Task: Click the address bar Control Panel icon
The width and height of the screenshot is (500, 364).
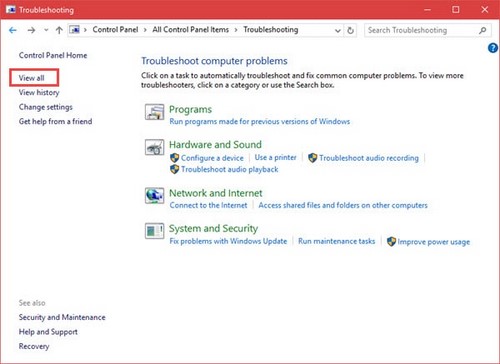Action: tap(75, 30)
